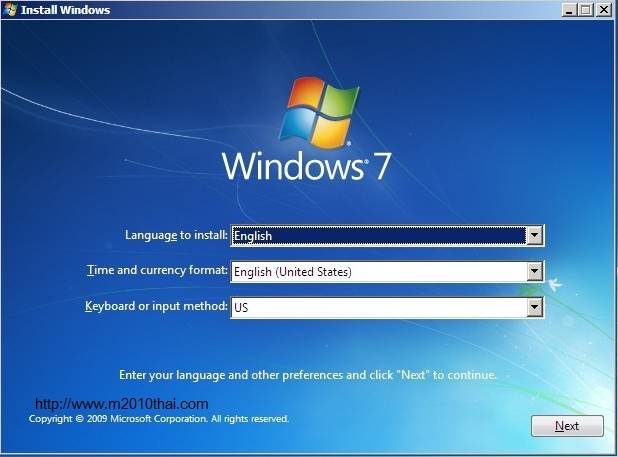618x457 pixels.
Task: Click the Install Windows title bar icon
Action: pos(9,9)
